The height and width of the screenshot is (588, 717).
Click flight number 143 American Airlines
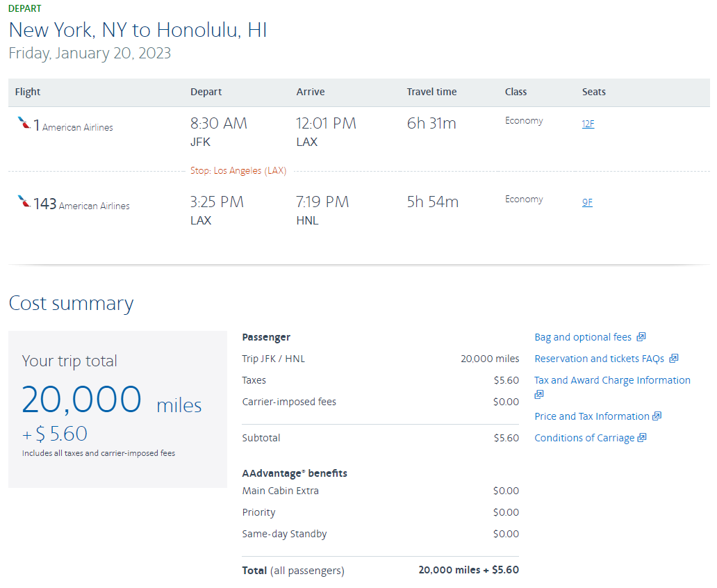click(81, 204)
